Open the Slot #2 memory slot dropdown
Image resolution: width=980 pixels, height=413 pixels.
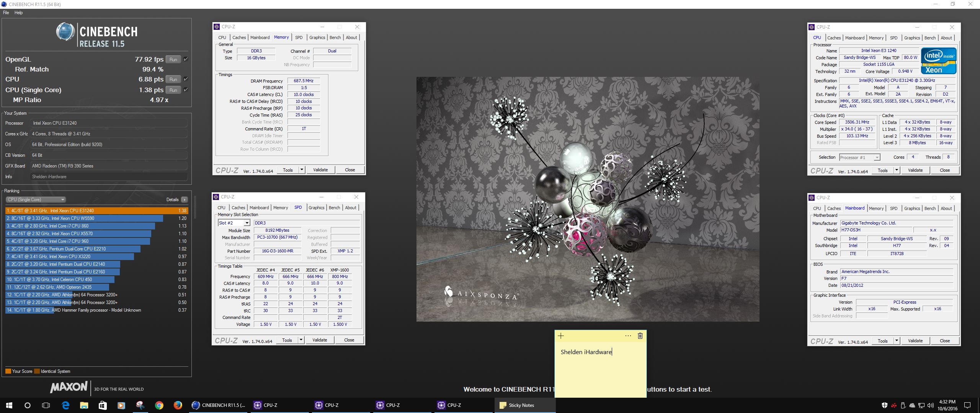(x=247, y=223)
